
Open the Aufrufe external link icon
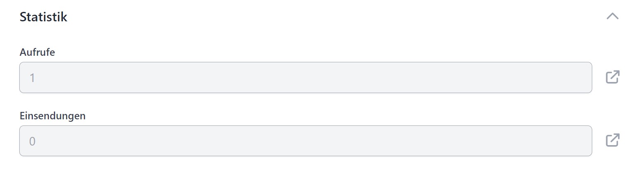point(612,77)
